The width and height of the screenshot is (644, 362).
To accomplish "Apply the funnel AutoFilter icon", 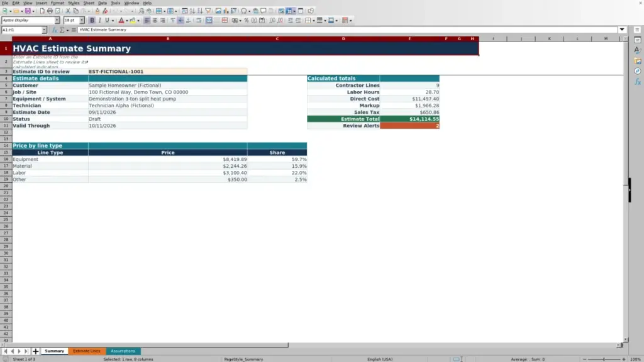I will tap(208, 11).
